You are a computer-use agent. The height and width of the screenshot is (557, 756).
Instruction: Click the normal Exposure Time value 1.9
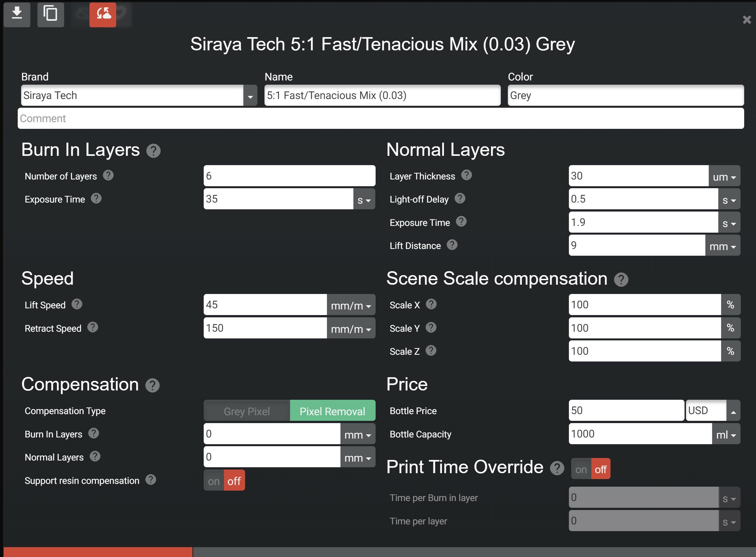coord(643,223)
